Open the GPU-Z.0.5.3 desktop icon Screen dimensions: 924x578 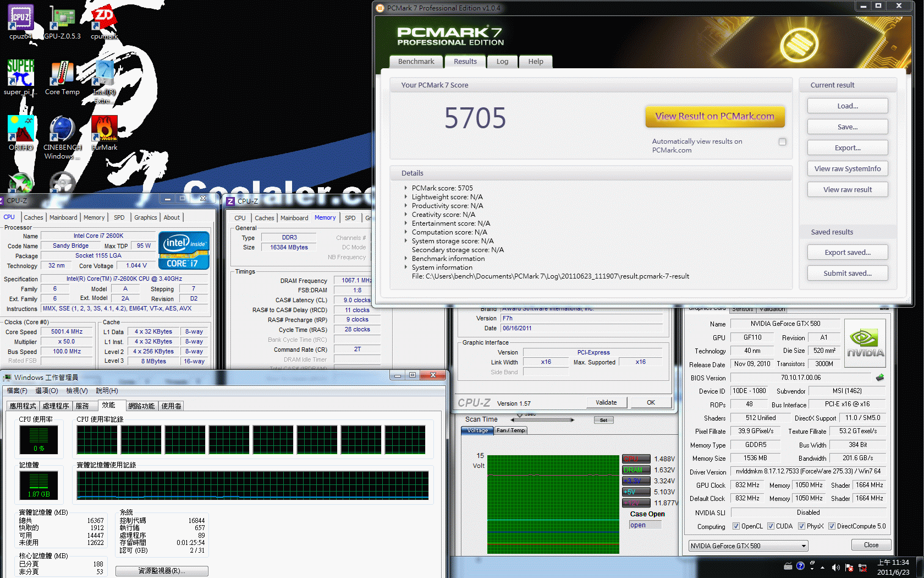(x=62, y=19)
